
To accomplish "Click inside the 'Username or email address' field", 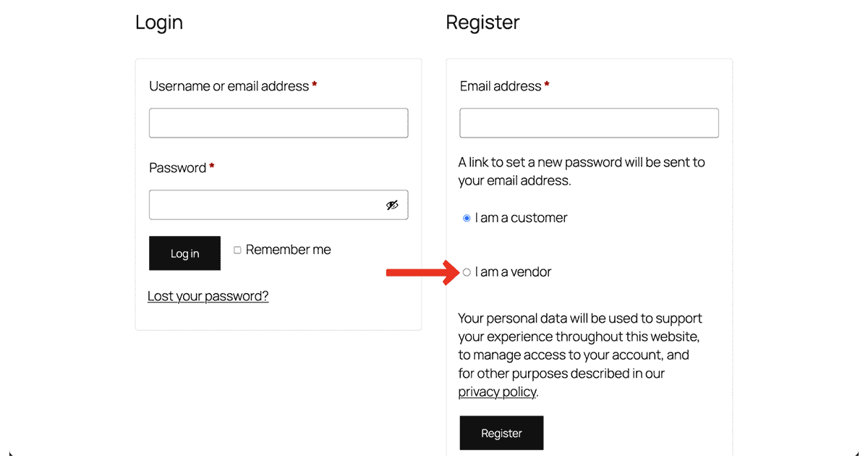I will (x=278, y=122).
